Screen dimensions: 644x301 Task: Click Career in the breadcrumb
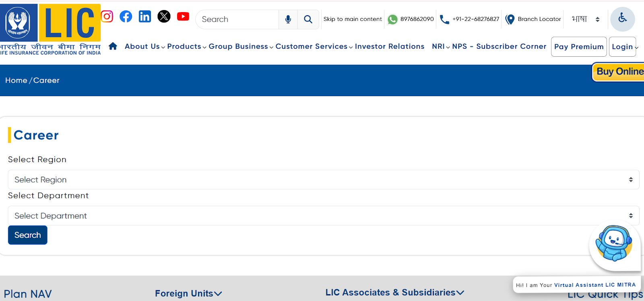click(x=46, y=80)
